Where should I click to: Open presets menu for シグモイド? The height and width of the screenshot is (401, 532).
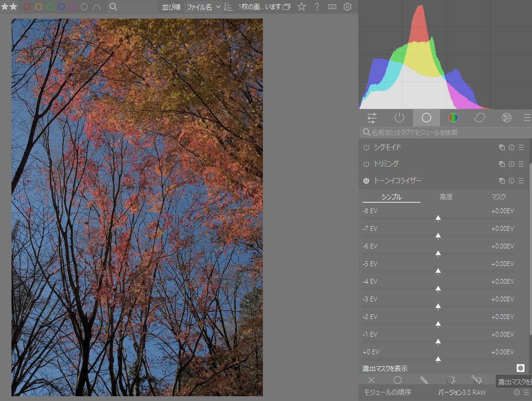pos(521,147)
